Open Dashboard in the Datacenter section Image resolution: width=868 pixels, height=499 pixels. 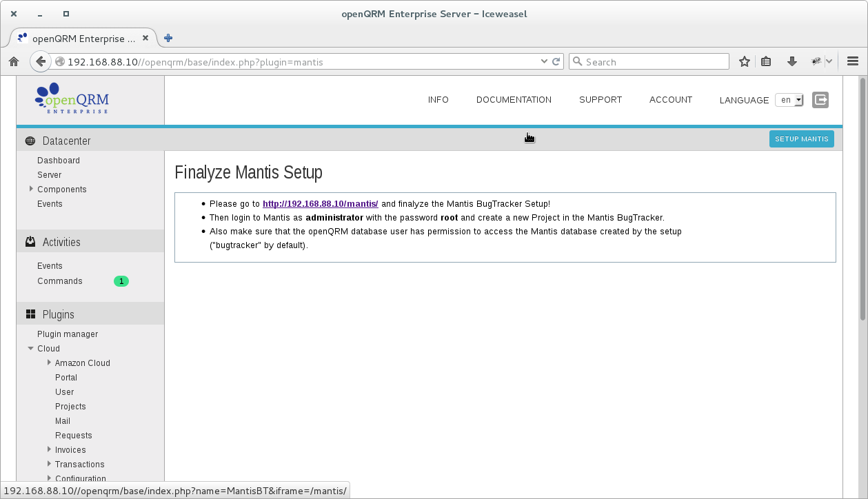[59, 160]
